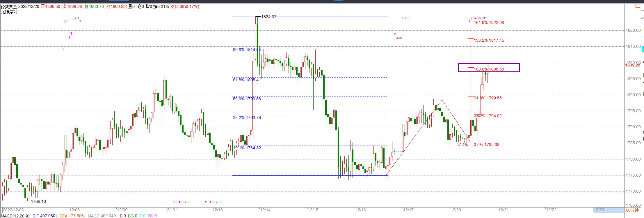Viewport: 644px width, 218px height.
Task: Open the 60分钟 period selector
Action: point(632,210)
